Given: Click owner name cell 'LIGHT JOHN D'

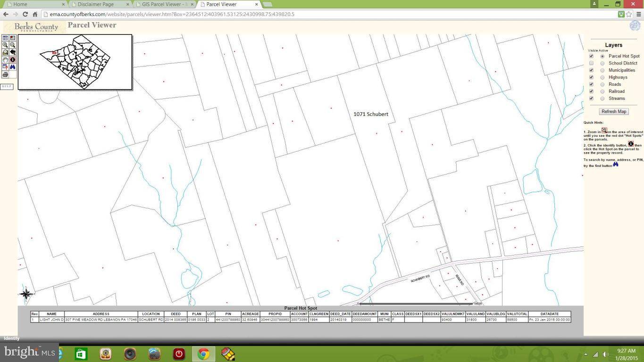Looking at the screenshot, I should click(51, 320).
